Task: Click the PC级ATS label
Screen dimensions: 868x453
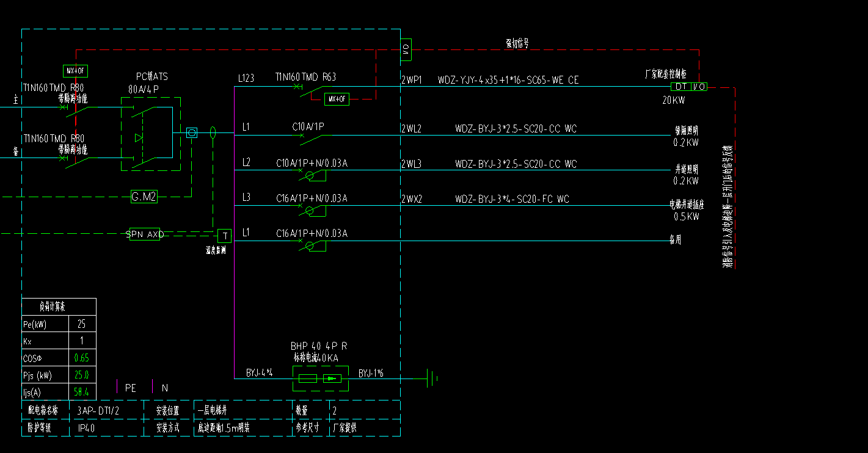Action: (151, 77)
